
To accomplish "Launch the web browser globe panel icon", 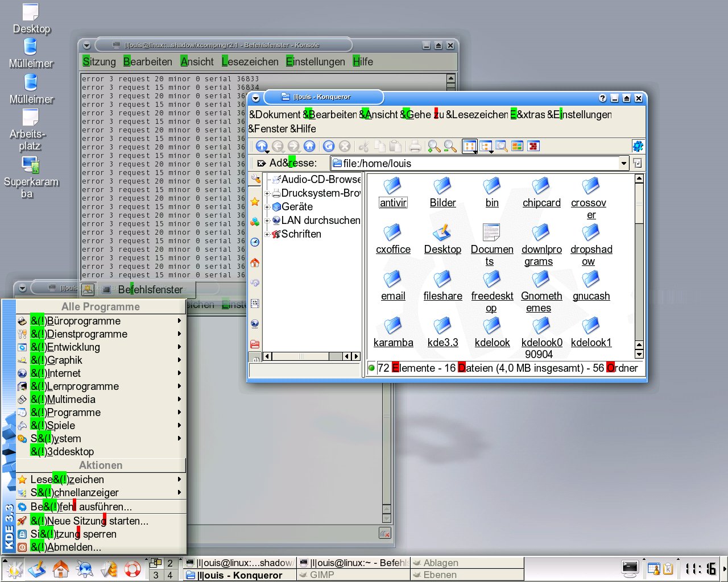I will 85,569.
